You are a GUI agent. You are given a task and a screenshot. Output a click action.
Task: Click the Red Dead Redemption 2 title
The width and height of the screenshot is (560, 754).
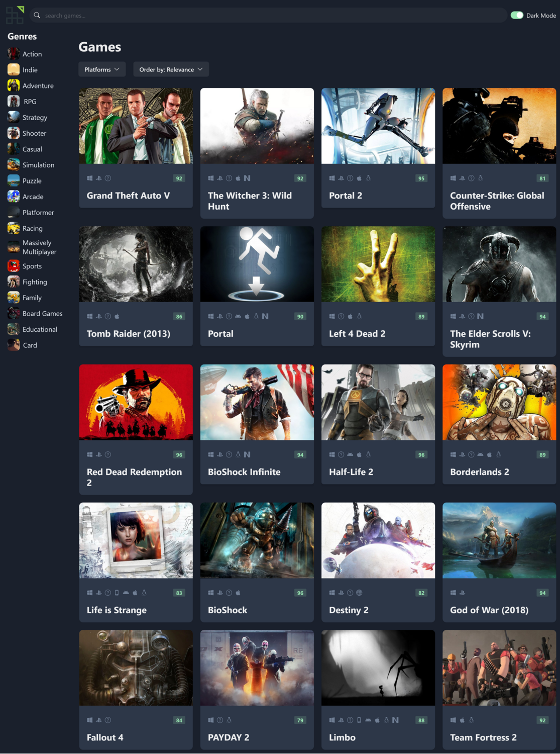click(134, 477)
